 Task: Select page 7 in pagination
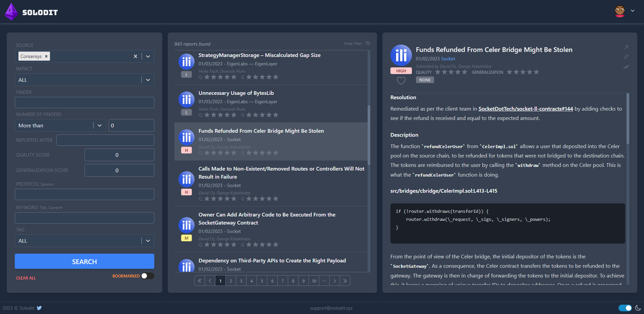coord(283,280)
